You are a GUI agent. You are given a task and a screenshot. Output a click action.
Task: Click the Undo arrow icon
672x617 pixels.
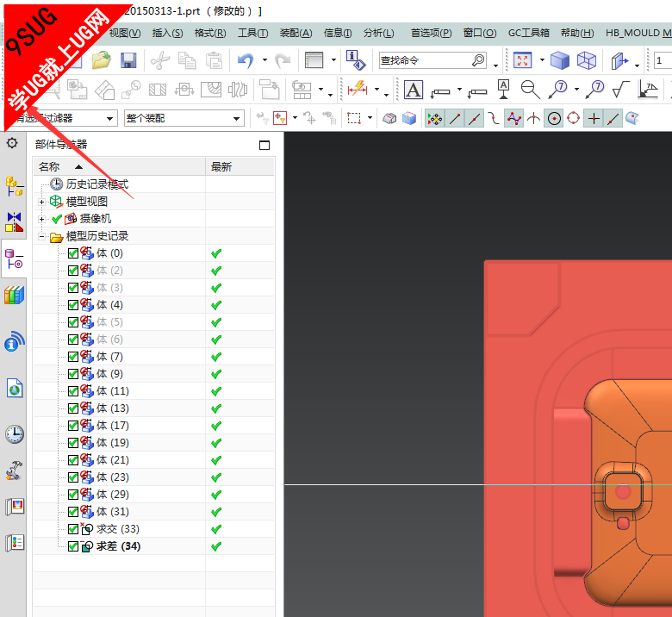point(246,60)
